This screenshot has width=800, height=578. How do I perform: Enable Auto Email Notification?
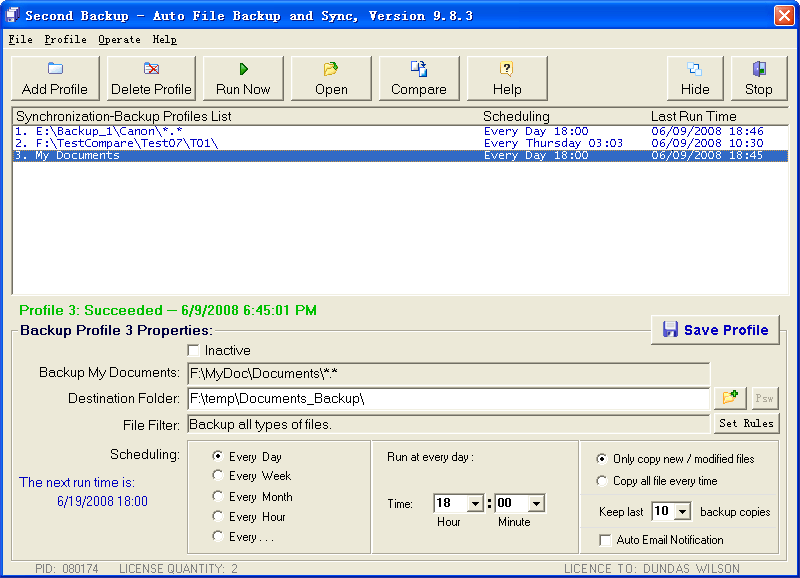pyautogui.click(x=605, y=540)
